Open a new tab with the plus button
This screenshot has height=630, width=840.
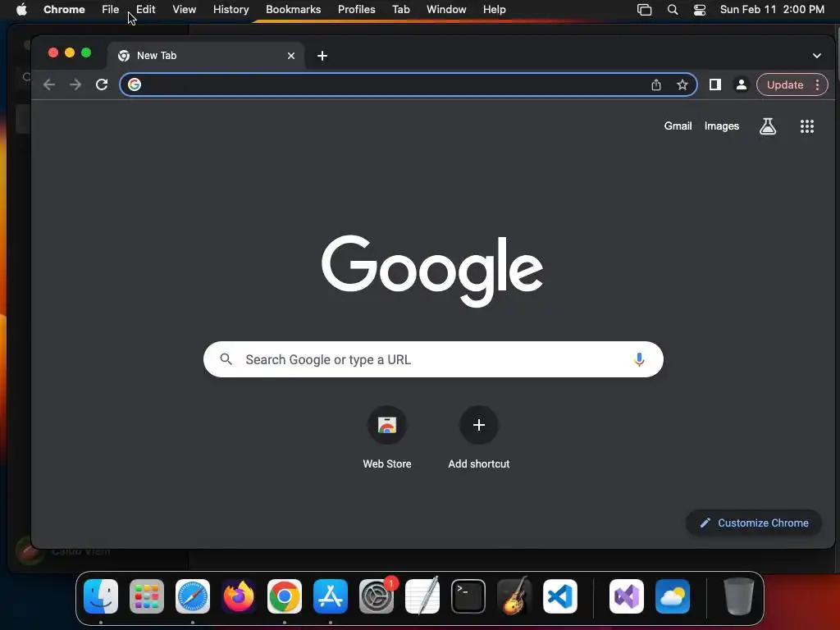pyautogui.click(x=322, y=56)
